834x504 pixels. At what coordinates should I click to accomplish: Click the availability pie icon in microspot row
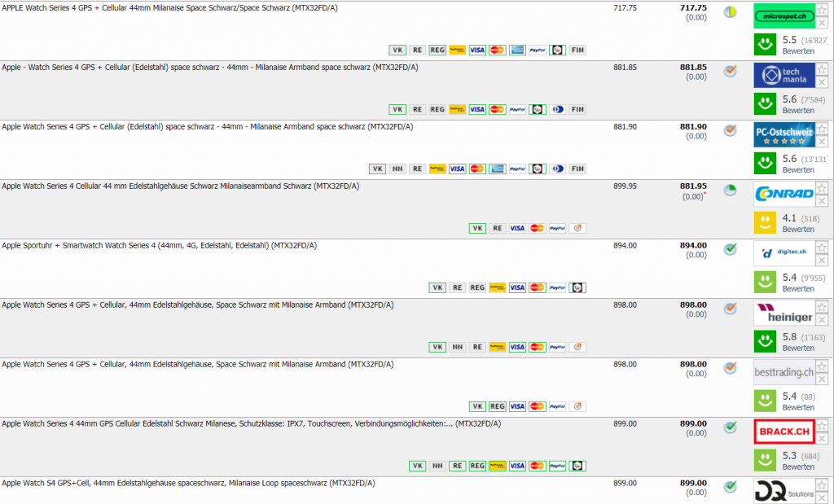731,11
